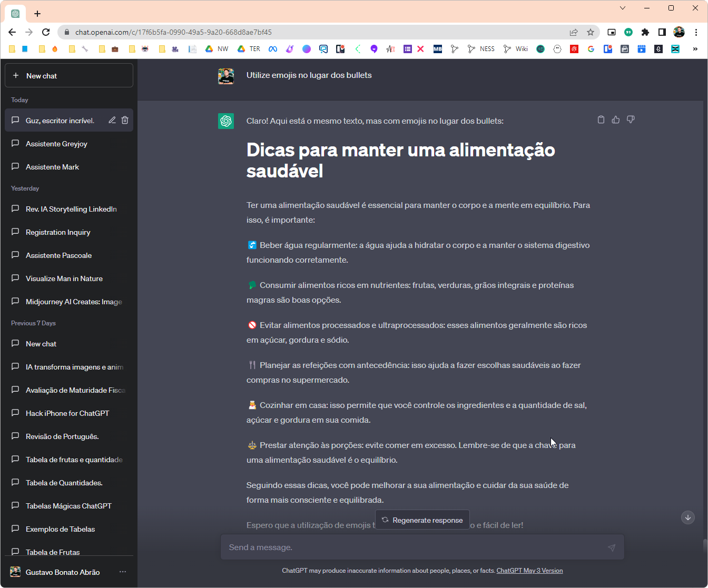Select the ChatGPT browser tab
This screenshot has height=588, width=708.
pyautogui.click(x=15, y=14)
